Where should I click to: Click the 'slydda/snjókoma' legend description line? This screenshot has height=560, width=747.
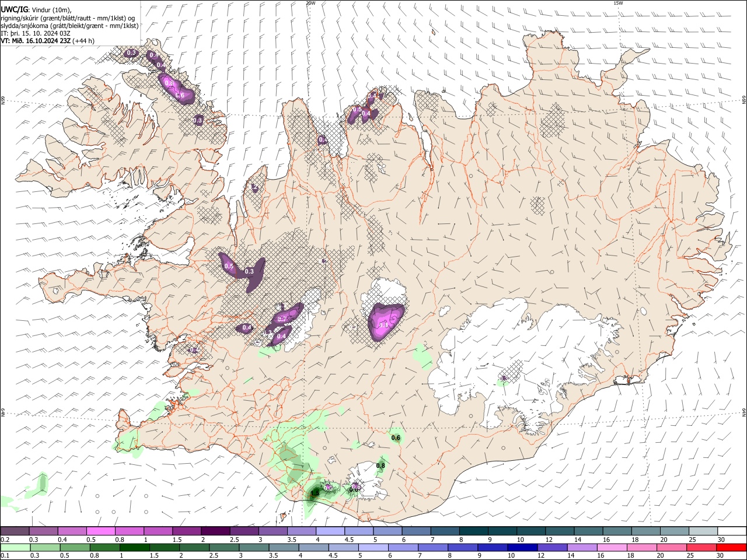coord(69,26)
